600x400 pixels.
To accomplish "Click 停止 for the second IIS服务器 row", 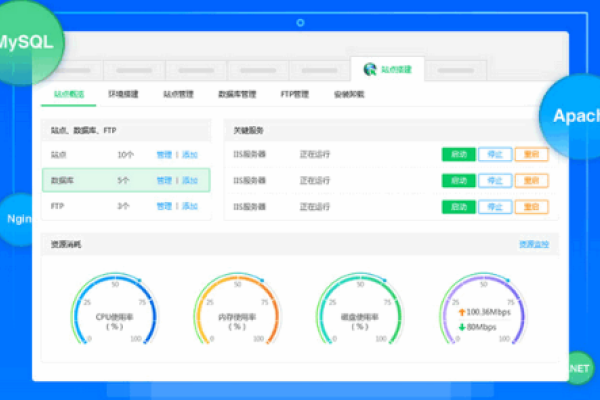I will click(495, 181).
